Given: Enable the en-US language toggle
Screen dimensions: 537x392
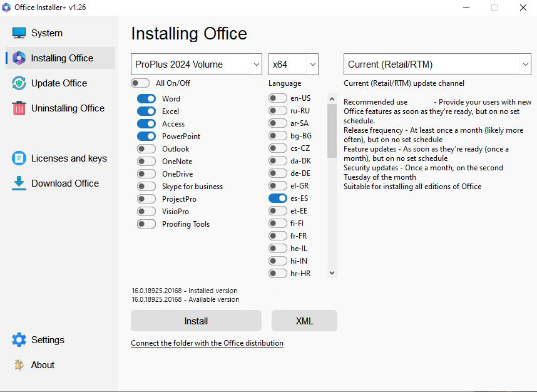Looking at the screenshot, I should [x=278, y=98].
